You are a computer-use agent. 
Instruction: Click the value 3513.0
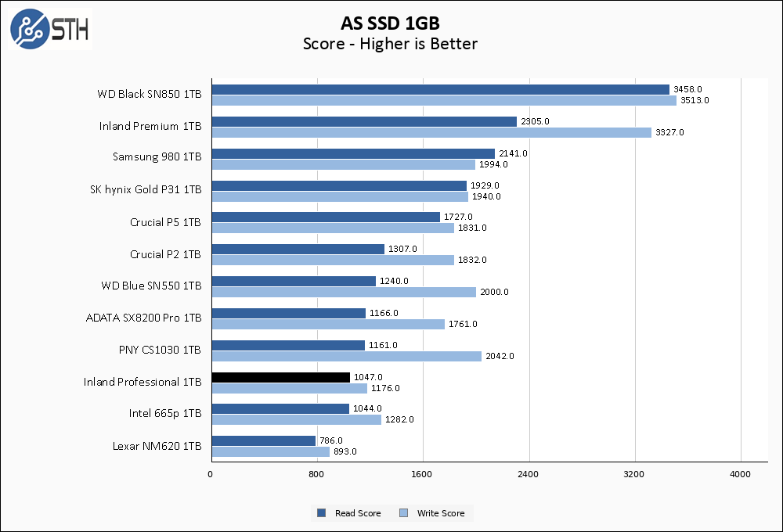pyautogui.click(x=695, y=100)
